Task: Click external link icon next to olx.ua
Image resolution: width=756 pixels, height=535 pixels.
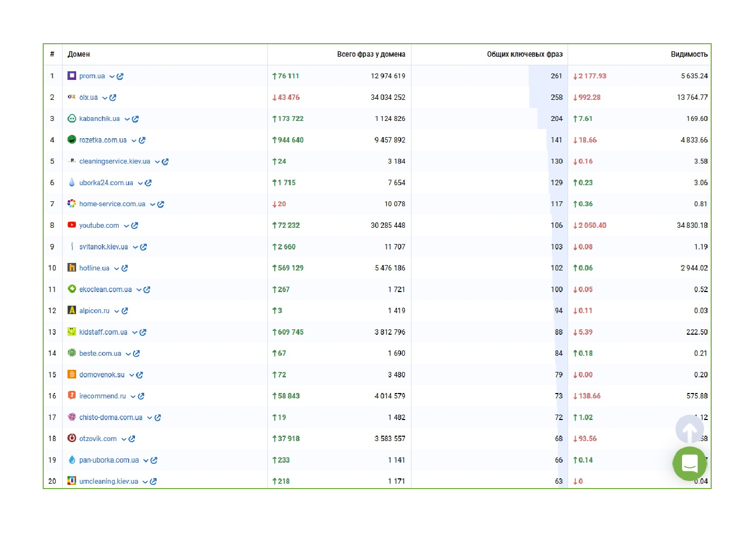Action: pyautogui.click(x=113, y=98)
